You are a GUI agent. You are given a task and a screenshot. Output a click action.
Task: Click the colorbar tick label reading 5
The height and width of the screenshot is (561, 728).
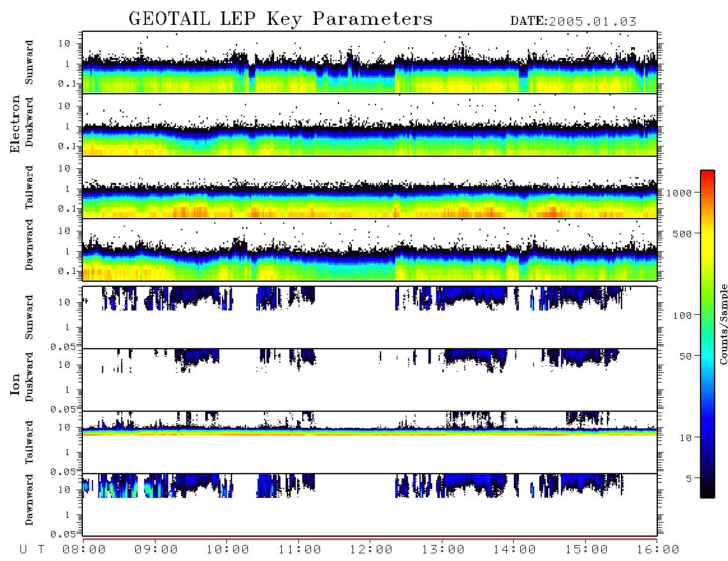coord(689,478)
